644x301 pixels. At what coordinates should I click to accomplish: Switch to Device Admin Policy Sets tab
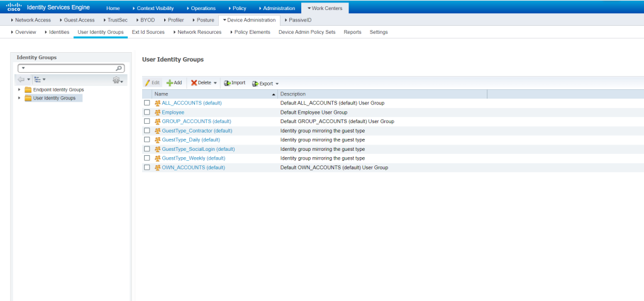(307, 32)
